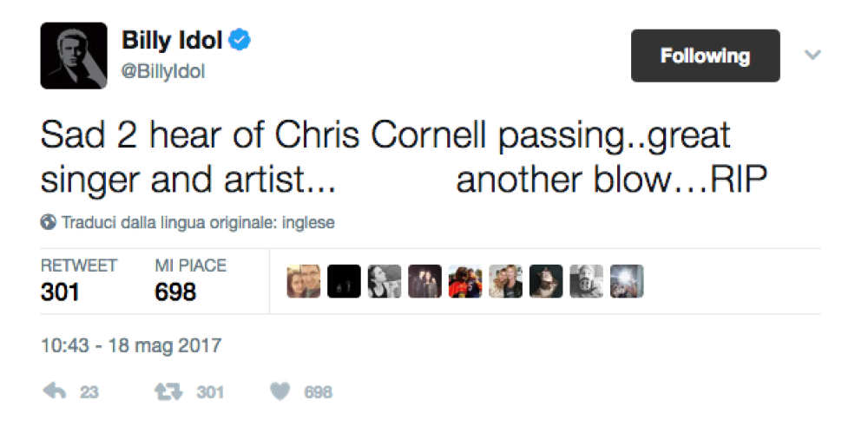Click the second, black liker avatar
Image resolution: width=868 pixels, height=433 pixels.
344,281
